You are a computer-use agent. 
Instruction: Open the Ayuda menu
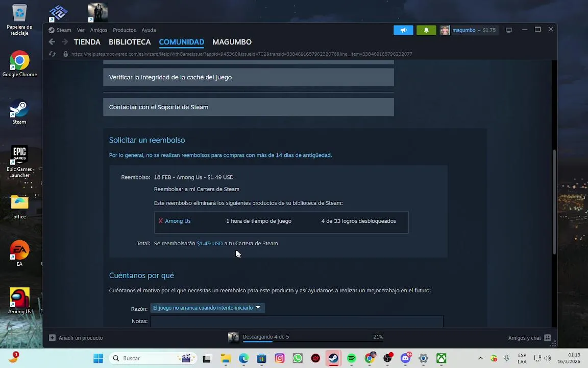pos(149,30)
